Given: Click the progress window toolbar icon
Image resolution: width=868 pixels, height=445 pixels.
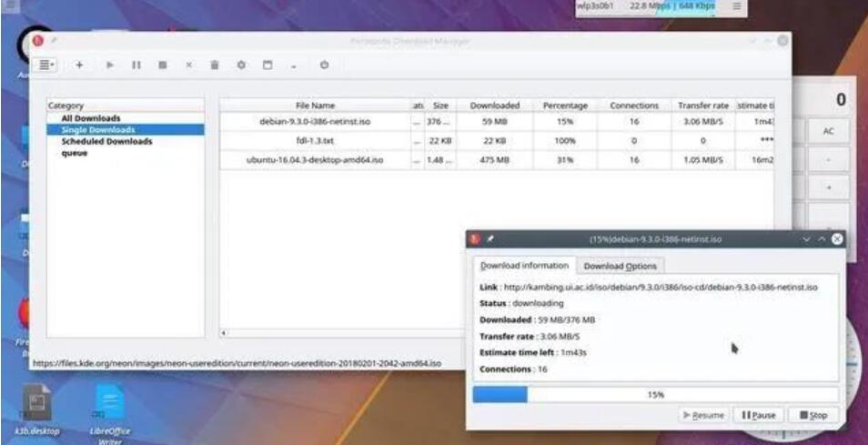Looking at the screenshot, I should (267, 65).
